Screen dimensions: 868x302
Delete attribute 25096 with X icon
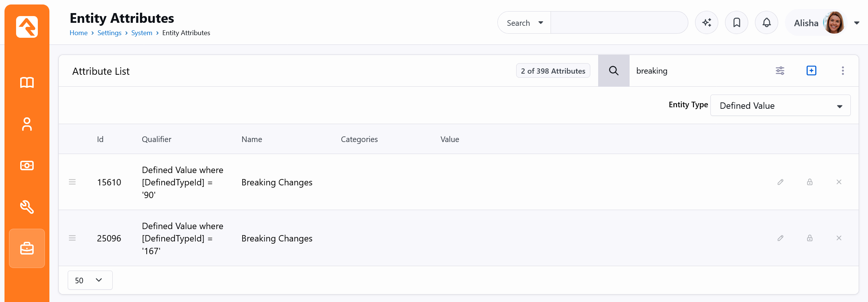click(x=839, y=238)
